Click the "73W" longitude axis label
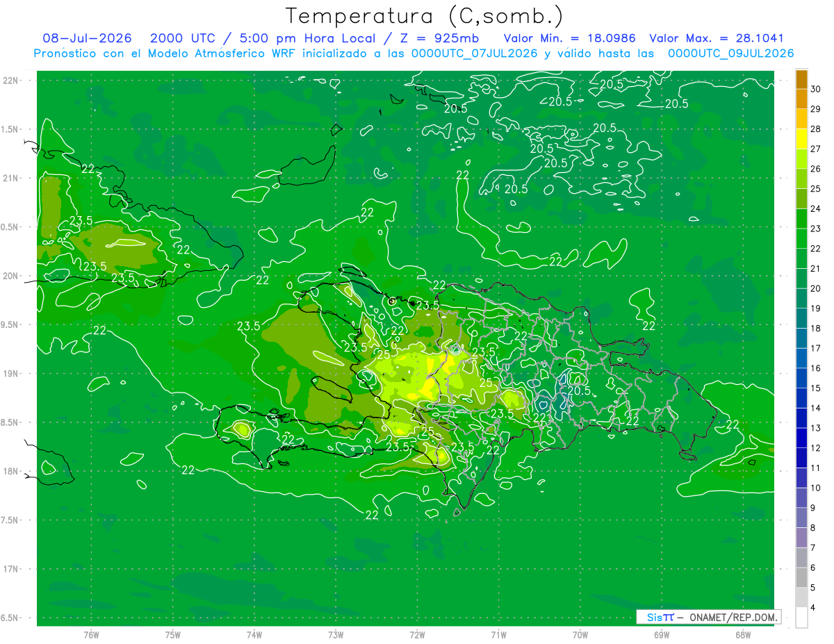 [x=336, y=635]
